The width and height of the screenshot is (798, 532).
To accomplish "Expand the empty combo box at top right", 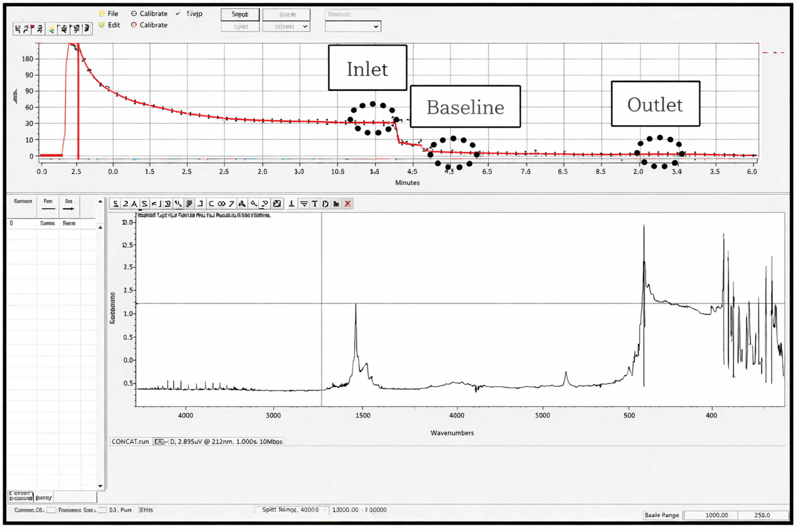I will [353, 26].
